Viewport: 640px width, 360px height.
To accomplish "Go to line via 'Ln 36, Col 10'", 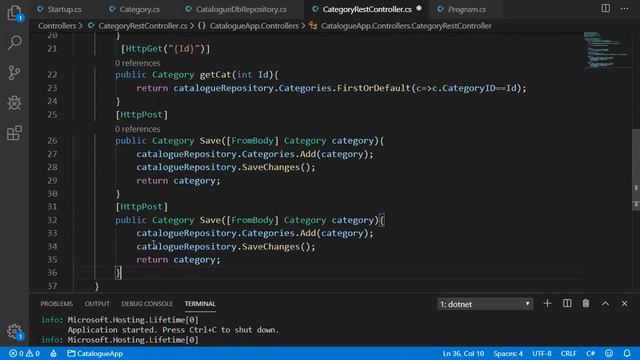I will pyautogui.click(x=463, y=353).
